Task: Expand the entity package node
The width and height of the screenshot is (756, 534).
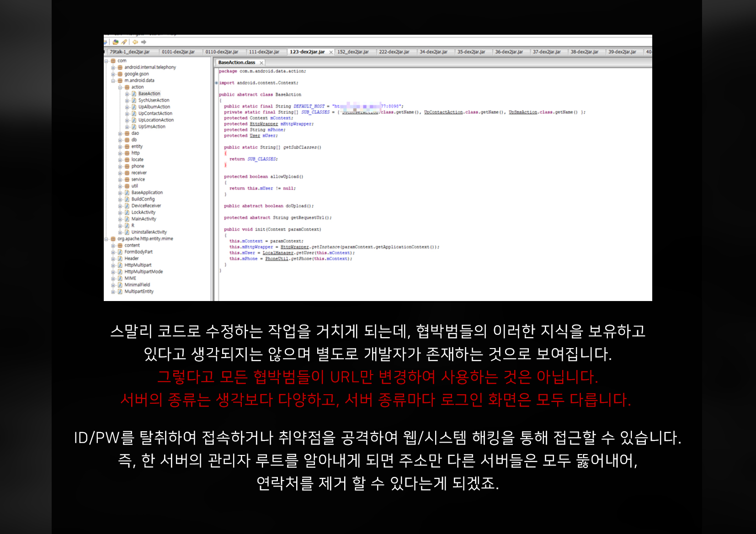Action: point(121,147)
